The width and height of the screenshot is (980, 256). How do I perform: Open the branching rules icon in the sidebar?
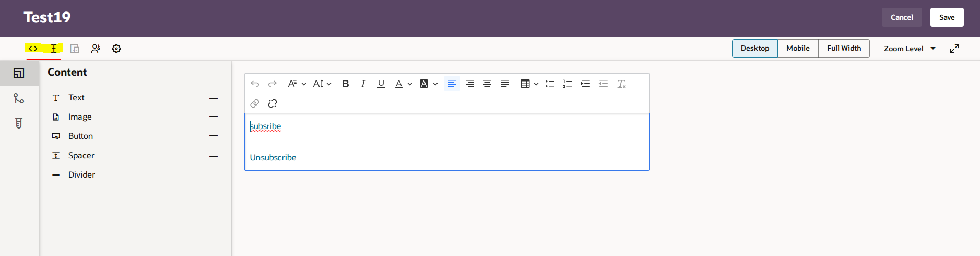19,98
